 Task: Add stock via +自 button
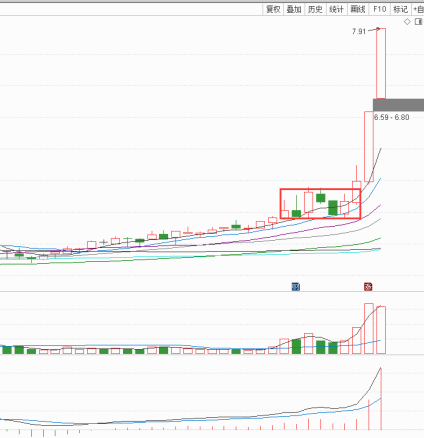(418, 9)
